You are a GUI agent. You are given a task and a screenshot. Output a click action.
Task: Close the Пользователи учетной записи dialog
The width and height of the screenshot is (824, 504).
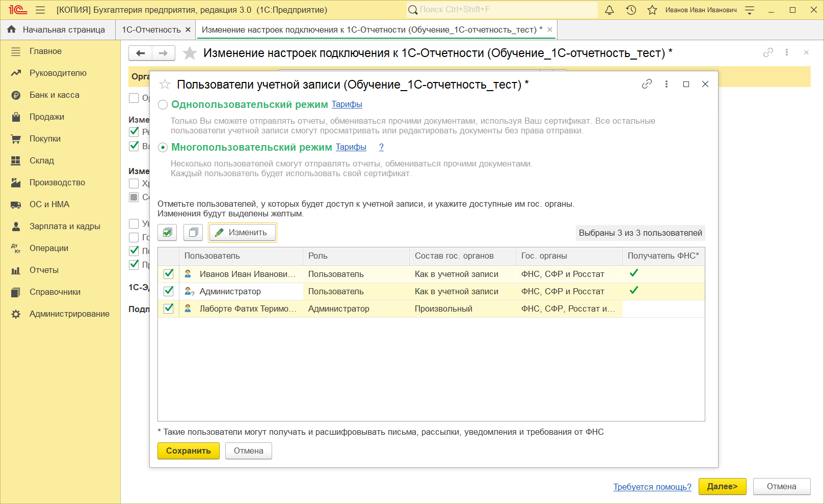click(705, 84)
